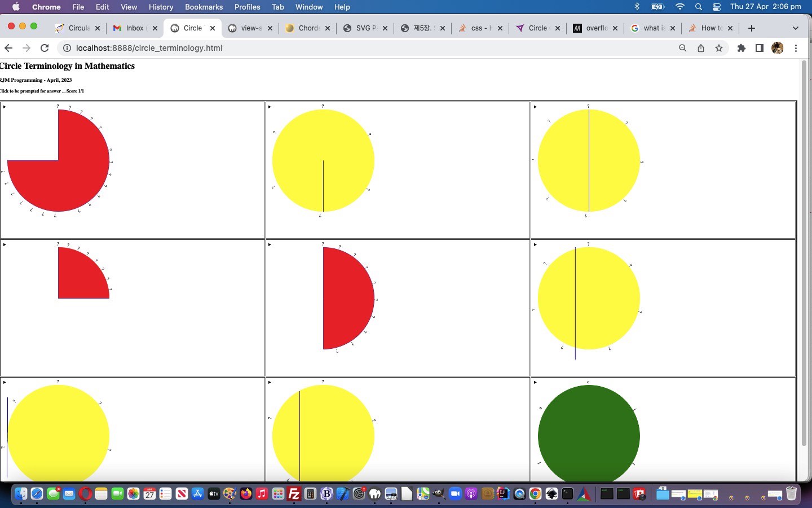Switch to the Gmail Inbox tab
Image resolution: width=812 pixels, height=508 pixels.
point(134,28)
